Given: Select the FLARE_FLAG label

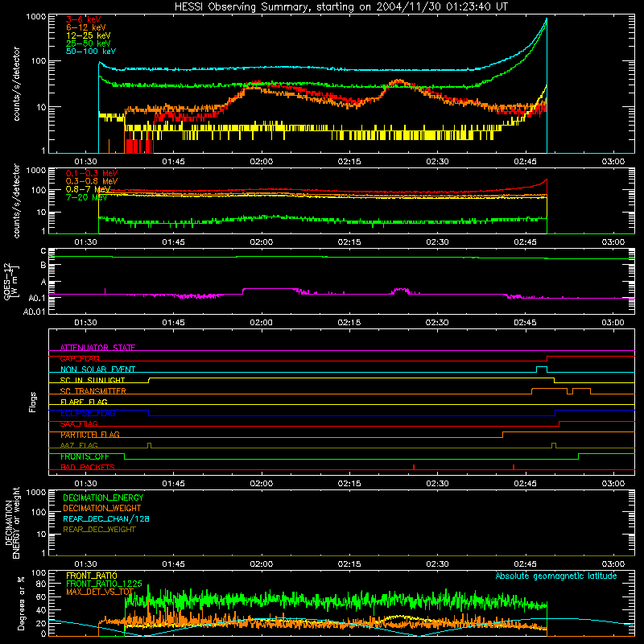Looking at the screenshot, I should [x=84, y=402].
